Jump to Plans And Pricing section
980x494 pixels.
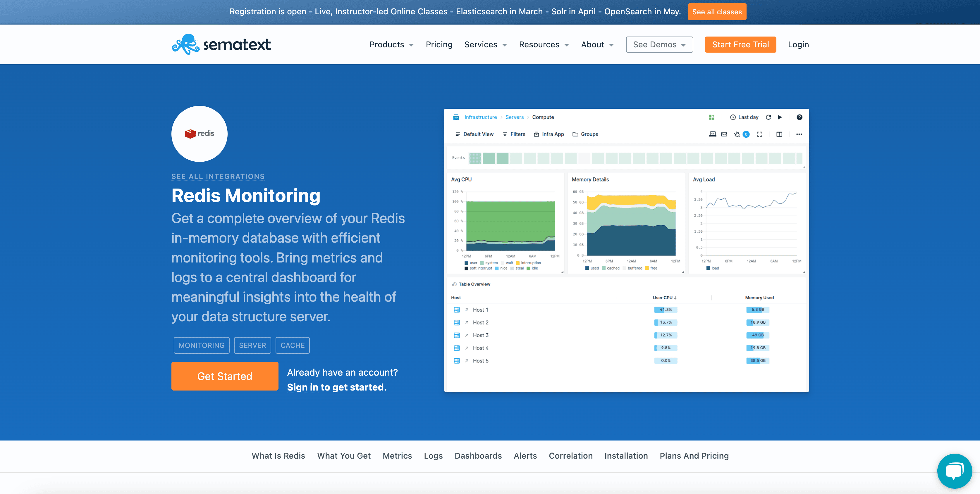coord(694,456)
